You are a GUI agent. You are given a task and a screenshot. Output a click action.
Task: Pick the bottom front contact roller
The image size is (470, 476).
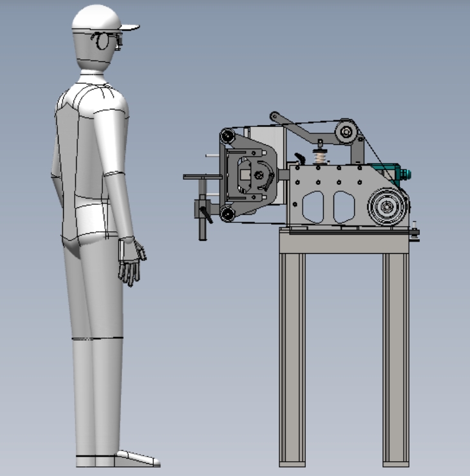[227, 214]
